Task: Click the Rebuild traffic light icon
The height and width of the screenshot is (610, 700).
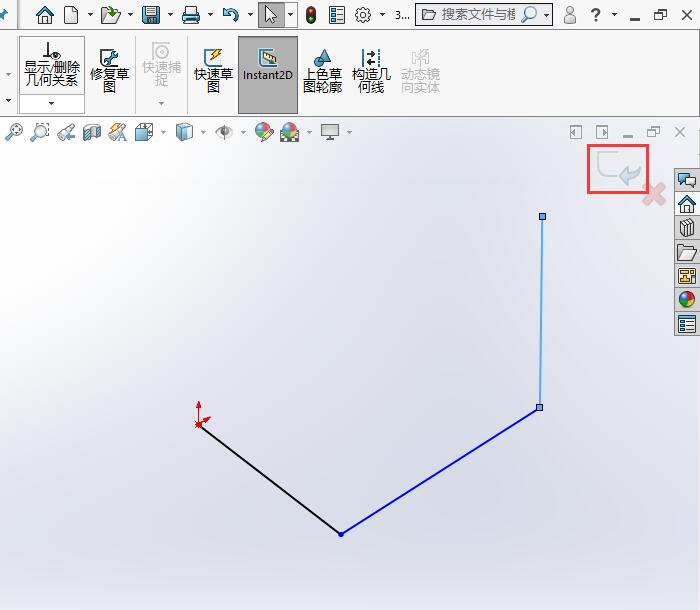Action: pyautogui.click(x=311, y=15)
